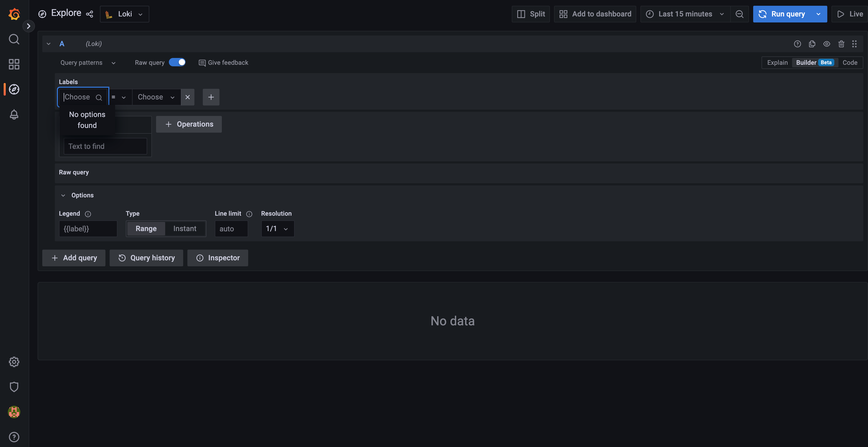The image size is (868, 447).
Task: Click the share shortcut icon next to Explore
Action: [89, 14]
